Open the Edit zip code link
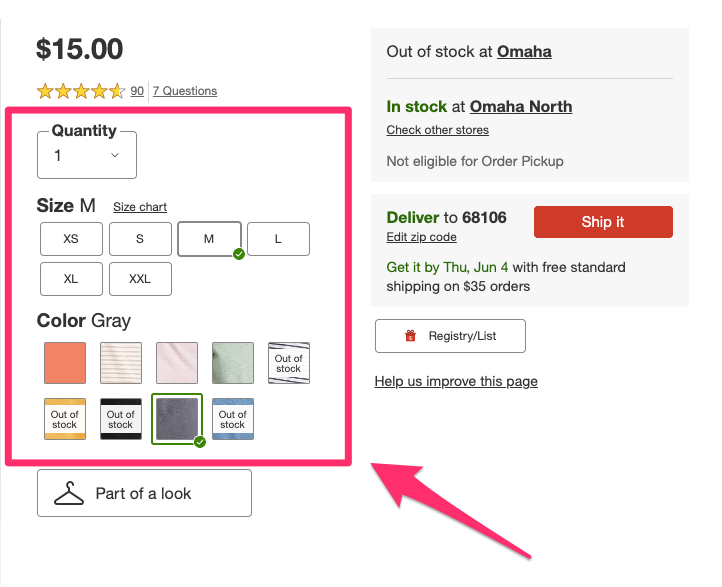This screenshot has width=722, height=587. tap(421, 237)
